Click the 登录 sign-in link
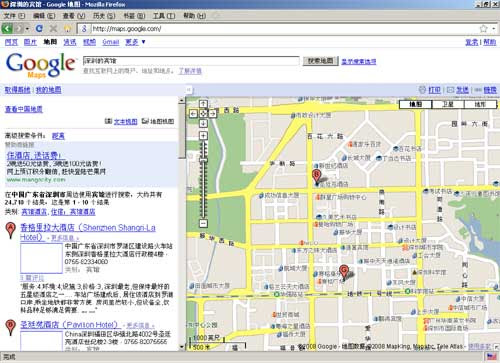Image resolution: width=500 pixels, height=363 pixels. click(x=471, y=42)
